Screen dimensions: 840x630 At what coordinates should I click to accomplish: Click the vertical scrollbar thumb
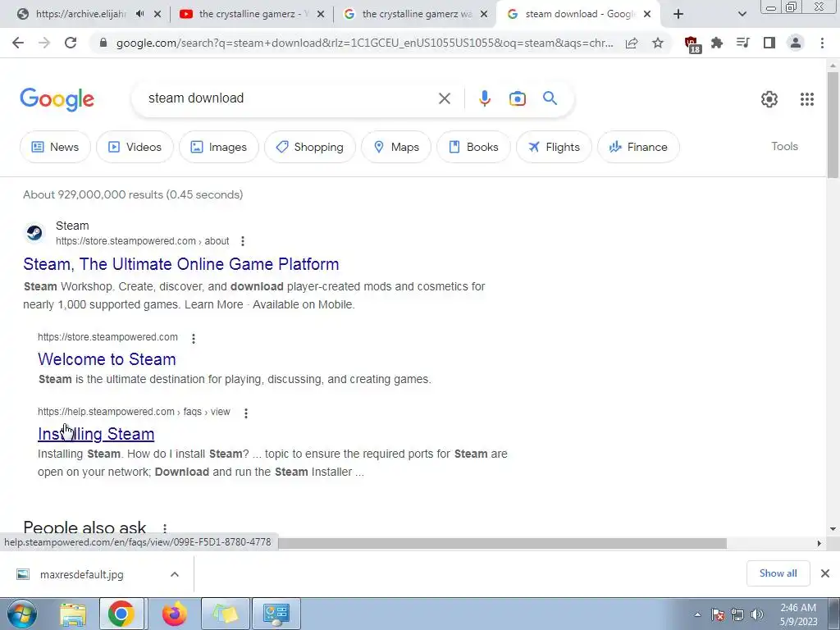[x=833, y=125]
